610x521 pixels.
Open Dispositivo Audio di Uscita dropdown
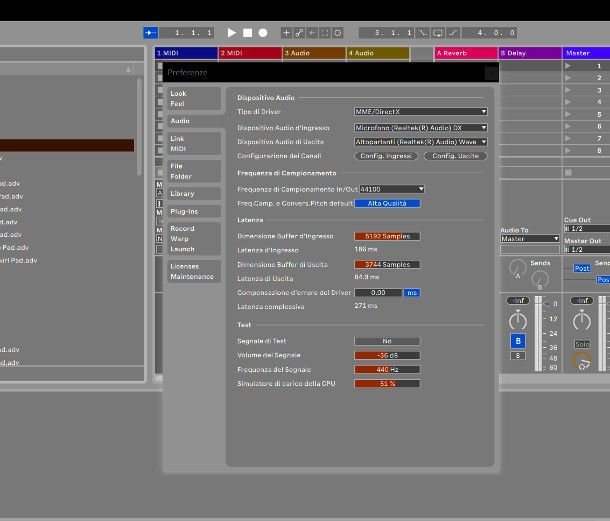(x=421, y=142)
